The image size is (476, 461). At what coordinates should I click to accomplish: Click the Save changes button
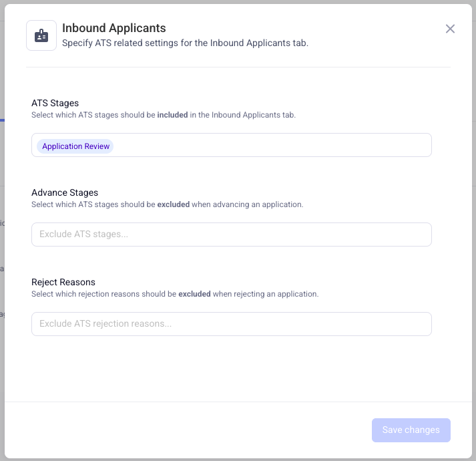[411, 430]
